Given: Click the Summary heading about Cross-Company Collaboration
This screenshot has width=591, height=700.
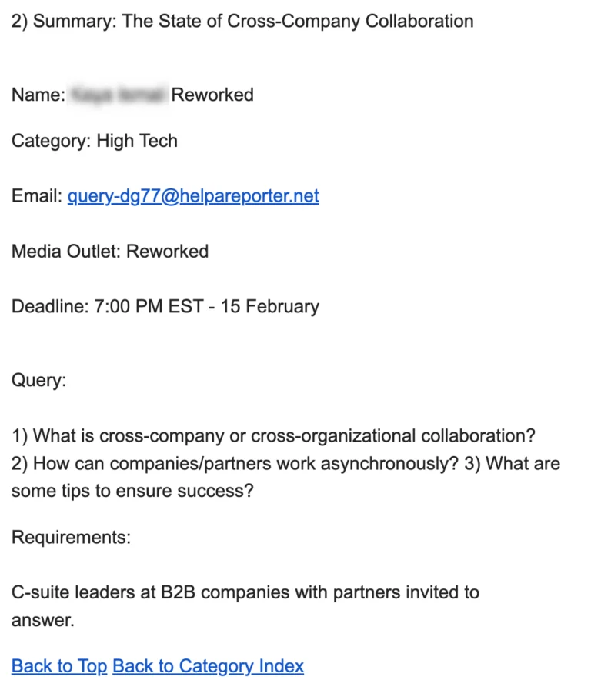Looking at the screenshot, I should coord(242,21).
